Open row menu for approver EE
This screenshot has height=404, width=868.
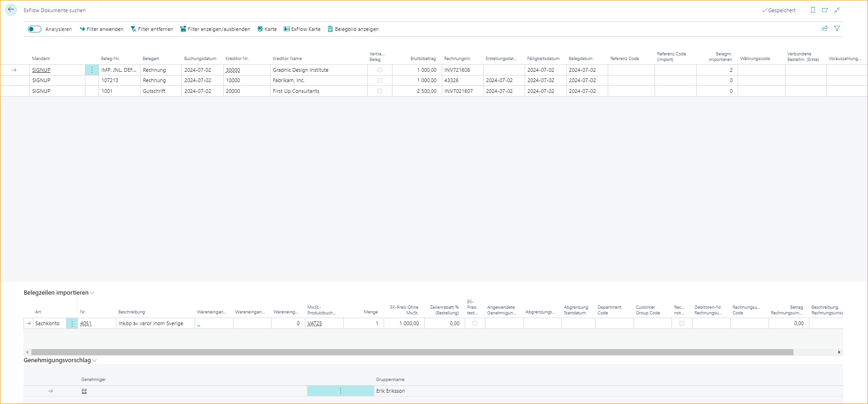pyautogui.click(x=340, y=391)
